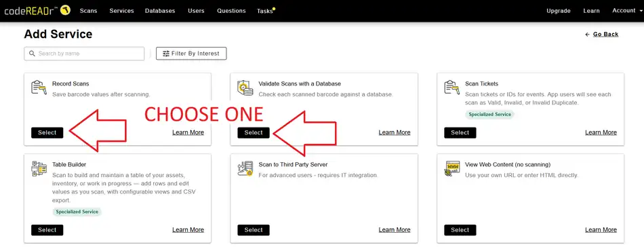Click 'Use your own URL or enter HTML directly.'
Image resolution: width=644 pixels, height=247 pixels.
pyautogui.click(x=521, y=176)
